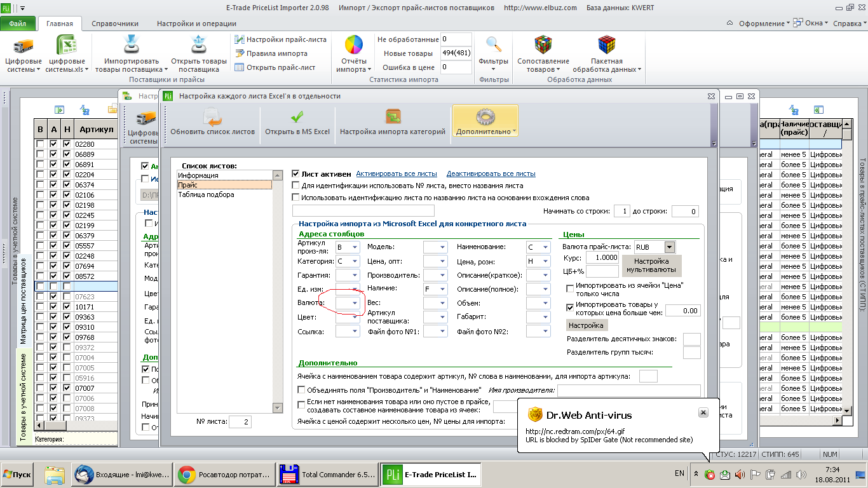868x488 pixels.
Task: Click the Настройка button under prices
Action: [x=586, y=325]
